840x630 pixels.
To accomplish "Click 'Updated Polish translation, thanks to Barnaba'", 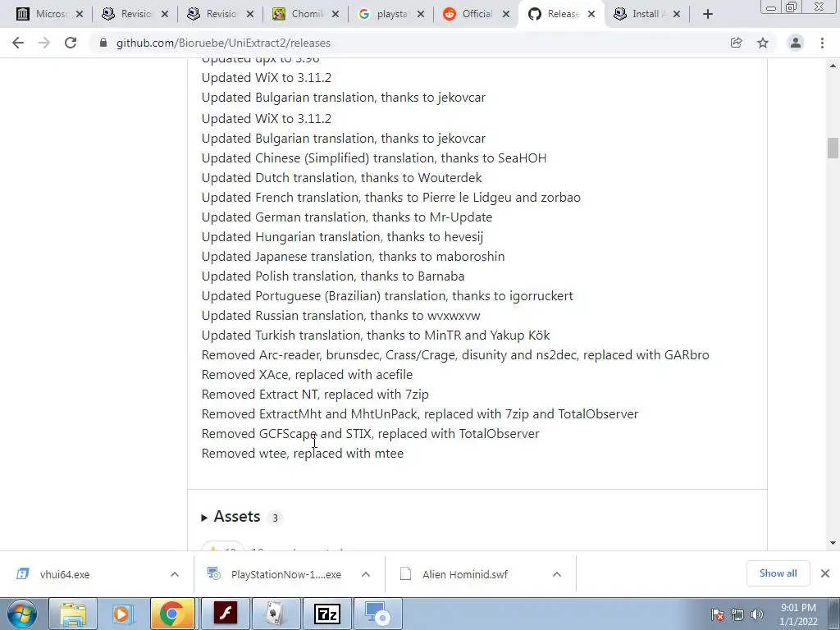I will click(x=333, y=276).
